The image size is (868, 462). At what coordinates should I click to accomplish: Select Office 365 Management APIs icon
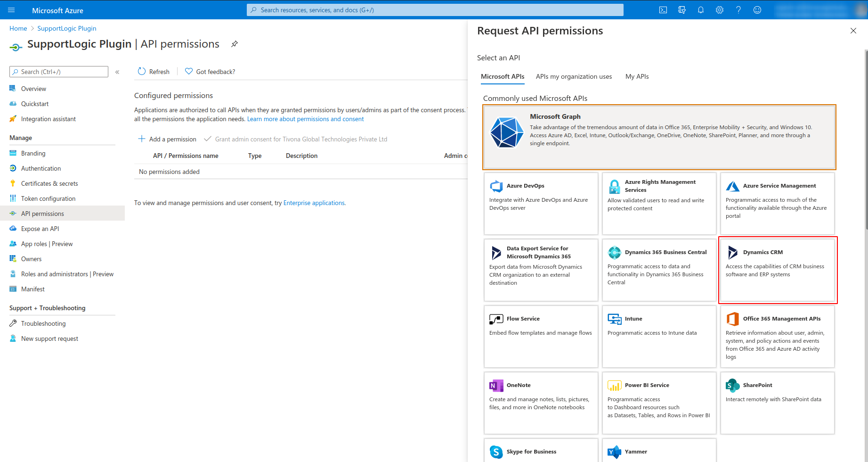click(x=733, y=319)
